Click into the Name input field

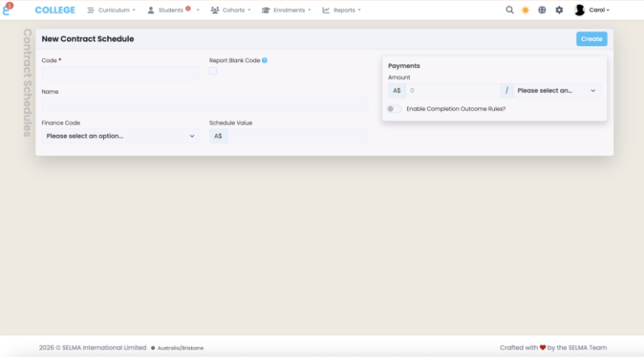tap(204, 105)
